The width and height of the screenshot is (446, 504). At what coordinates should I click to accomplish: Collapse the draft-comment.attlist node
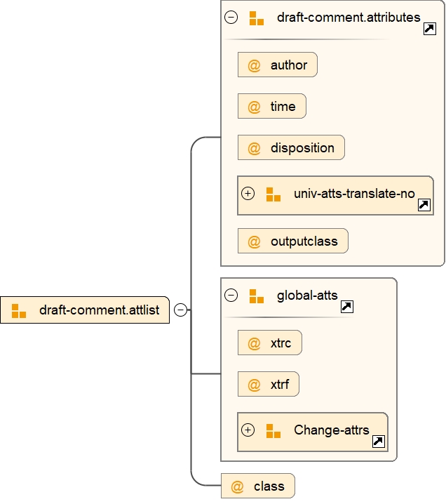coord(180,310)
